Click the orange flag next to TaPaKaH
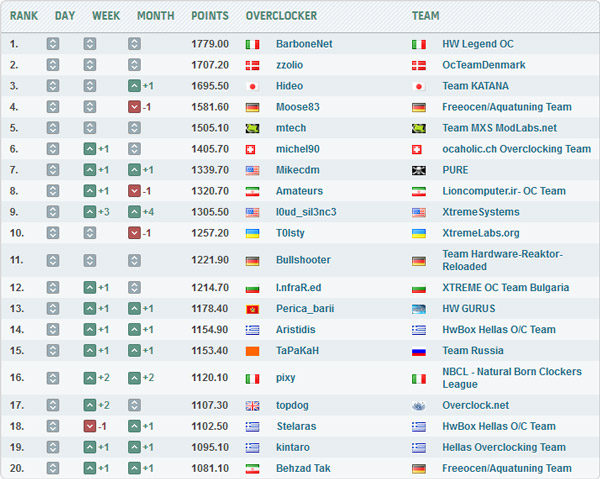This screenshot has width=600, height=479. point(252,351)
